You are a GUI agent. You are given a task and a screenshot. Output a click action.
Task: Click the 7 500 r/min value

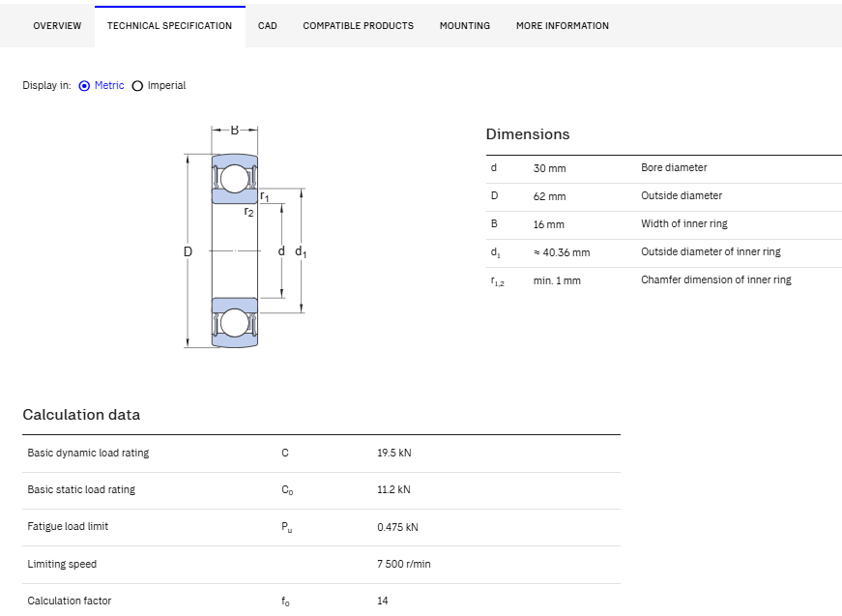click(x=404, y=564)
